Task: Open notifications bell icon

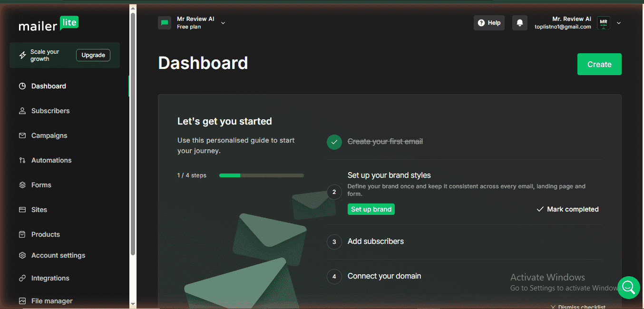Action: coord(520,23)
